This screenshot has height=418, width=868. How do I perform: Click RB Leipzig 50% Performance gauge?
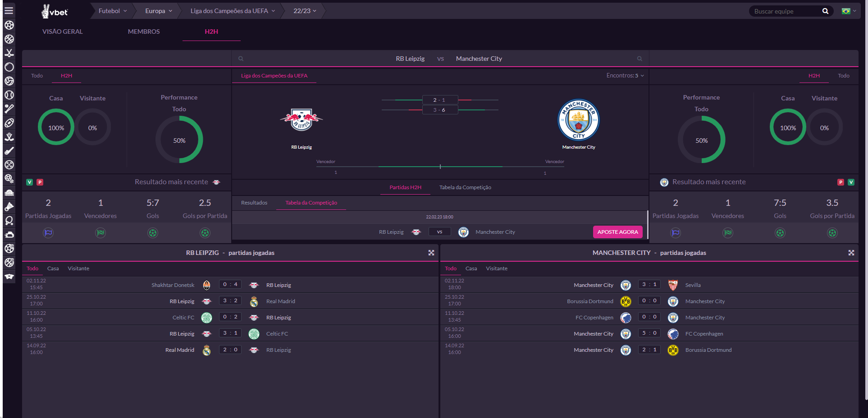(x=179, y=140)
